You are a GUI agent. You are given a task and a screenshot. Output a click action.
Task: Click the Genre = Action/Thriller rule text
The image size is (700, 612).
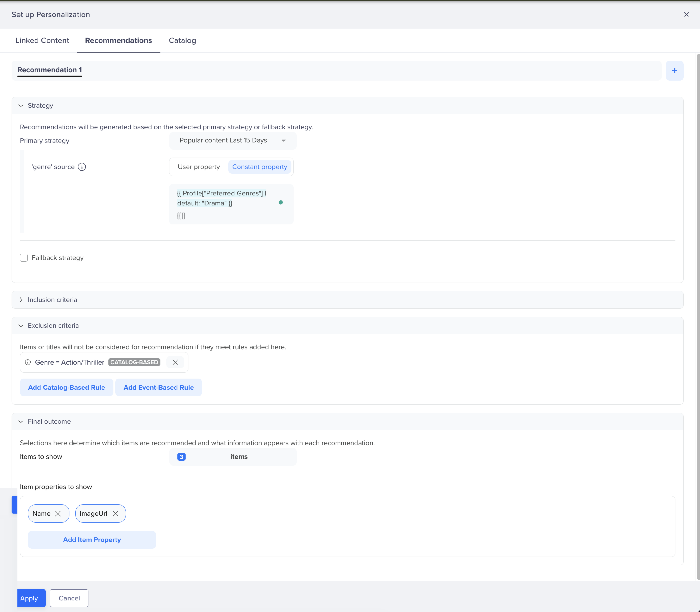pyautogui.click(x=70, y=362)
